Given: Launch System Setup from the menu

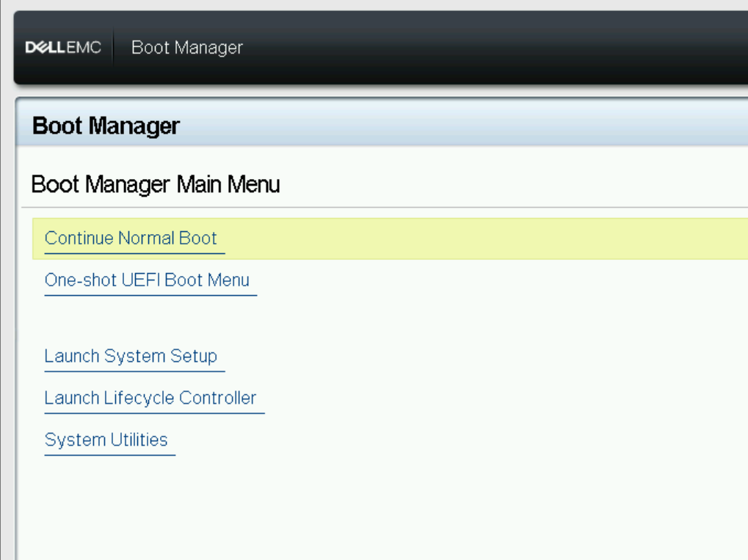Looking at the screenshot, I should coord(131,357).
